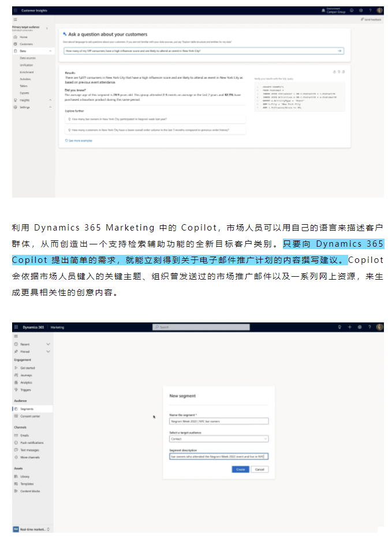Open smiley feedback icon in Customer Insights
The image size is (392, 542).
pos(352,10)
